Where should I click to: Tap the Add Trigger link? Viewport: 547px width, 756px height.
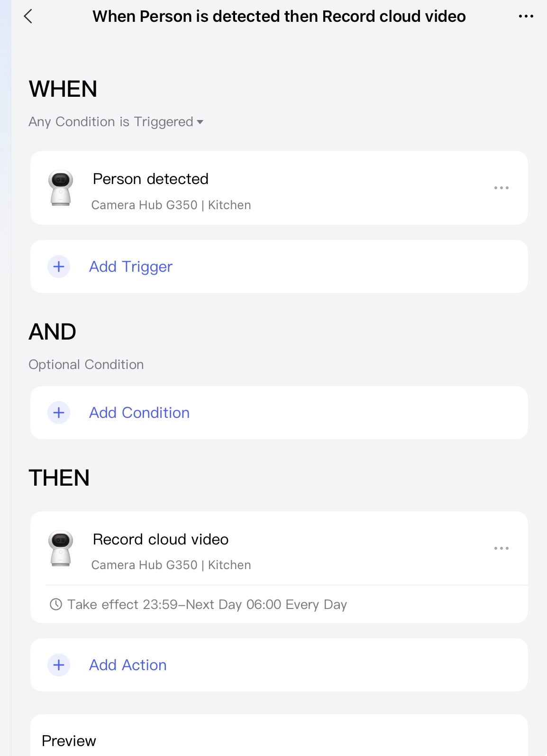(x=131, y=267)
